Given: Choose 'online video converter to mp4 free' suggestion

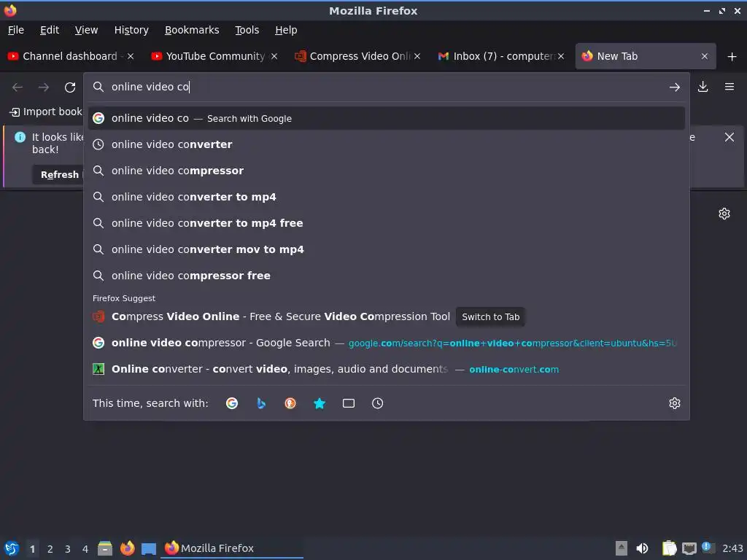Looking at the screenshot, I should pyautogui.click(x=387, y=223).
